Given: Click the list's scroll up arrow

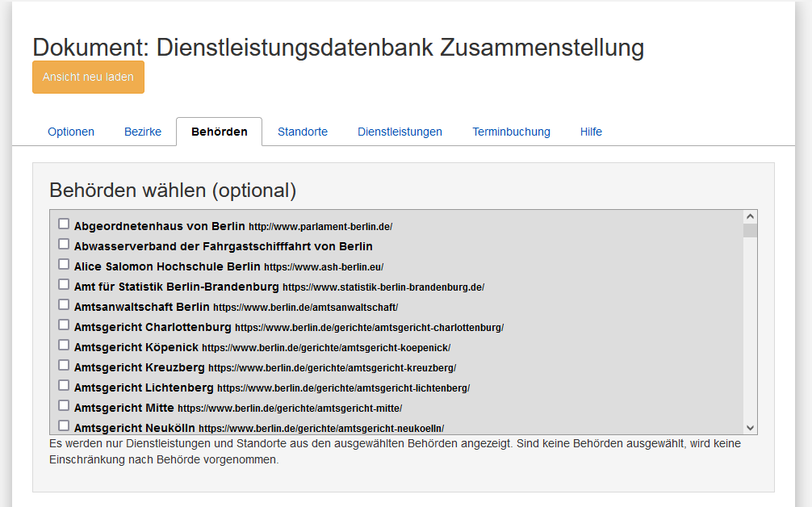Looking at the screenshot, I should coord(750,216).
